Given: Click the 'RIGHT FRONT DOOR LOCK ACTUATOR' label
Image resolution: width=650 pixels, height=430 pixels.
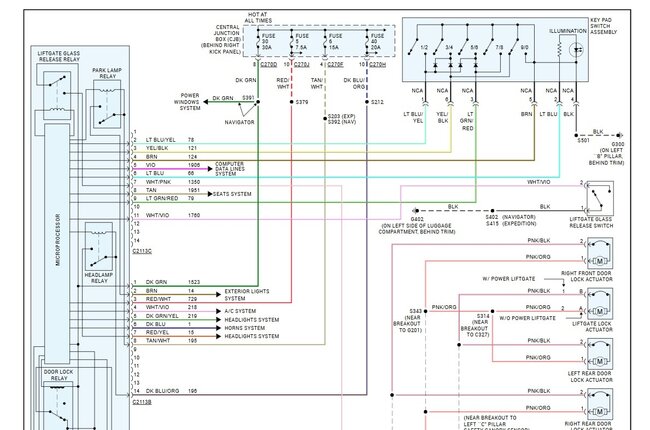Looking at the screenshot, I should coord(587,276).
